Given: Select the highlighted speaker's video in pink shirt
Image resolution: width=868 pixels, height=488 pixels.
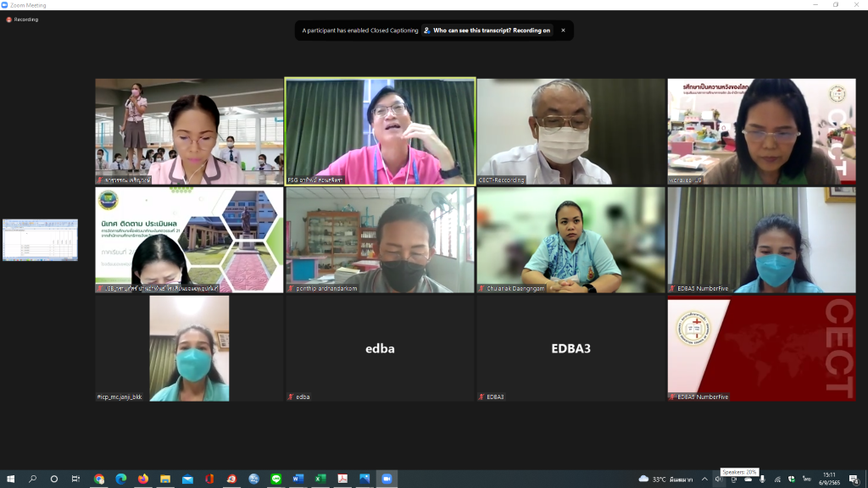Looking at the screenshot, I should tap(380, 131).
